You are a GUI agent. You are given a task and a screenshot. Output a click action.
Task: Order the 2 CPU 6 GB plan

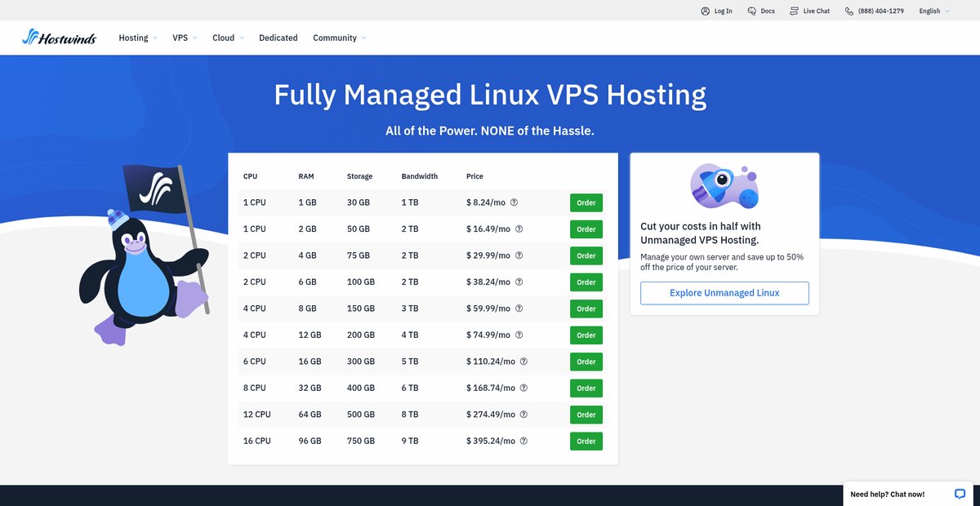click(x=586, y=282)
